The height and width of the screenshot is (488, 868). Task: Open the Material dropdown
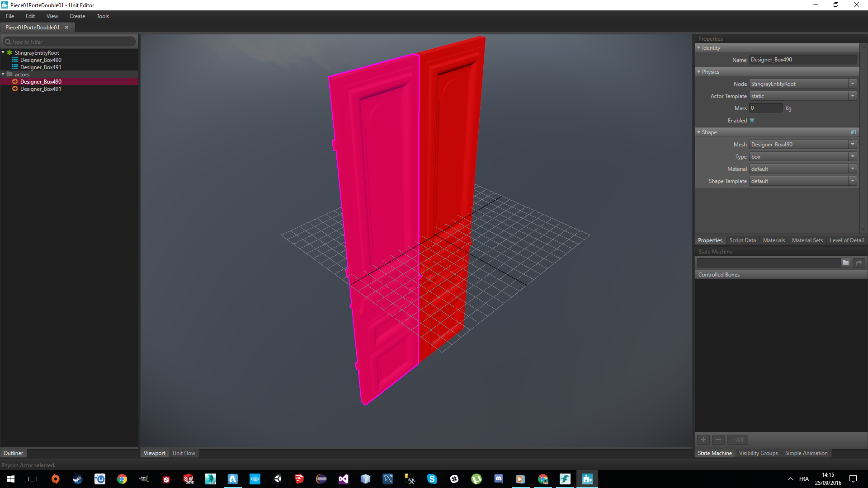point(853,169)
